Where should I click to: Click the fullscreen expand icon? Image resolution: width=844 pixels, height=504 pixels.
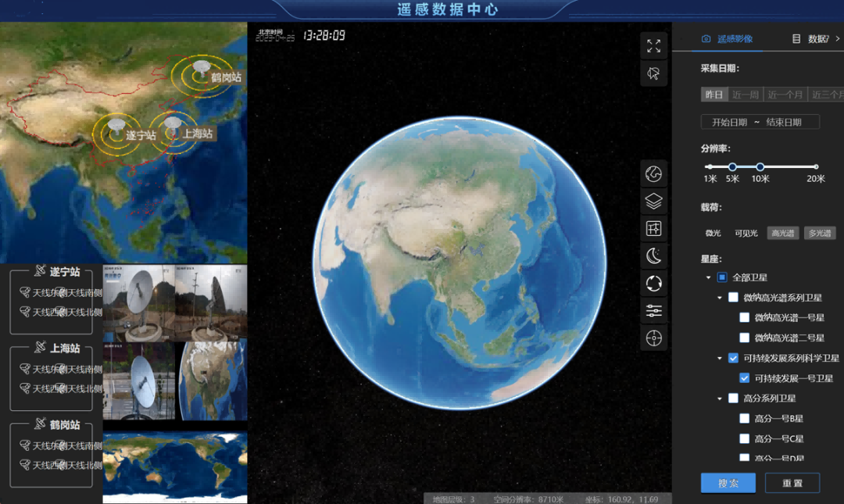(x=654, y=46)
